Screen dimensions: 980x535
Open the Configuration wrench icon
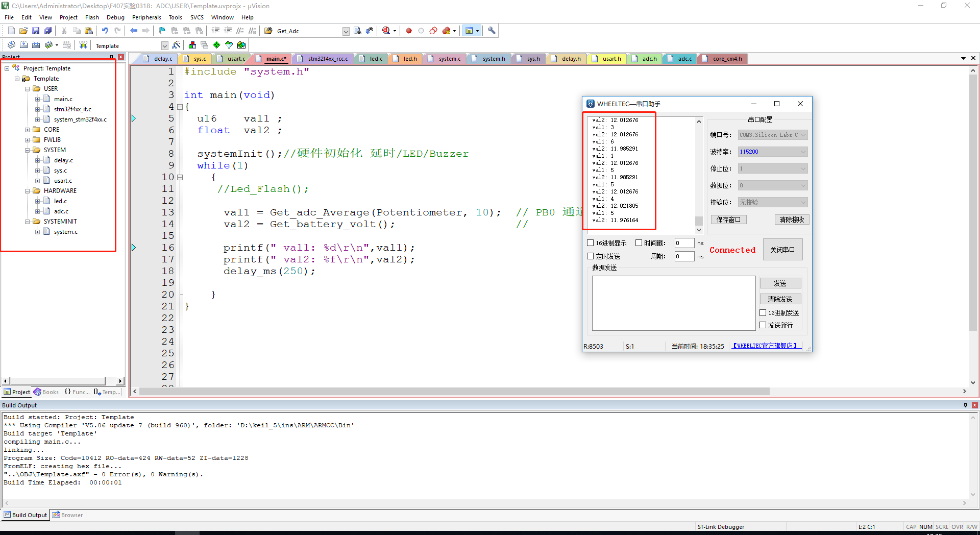(491, 31)
